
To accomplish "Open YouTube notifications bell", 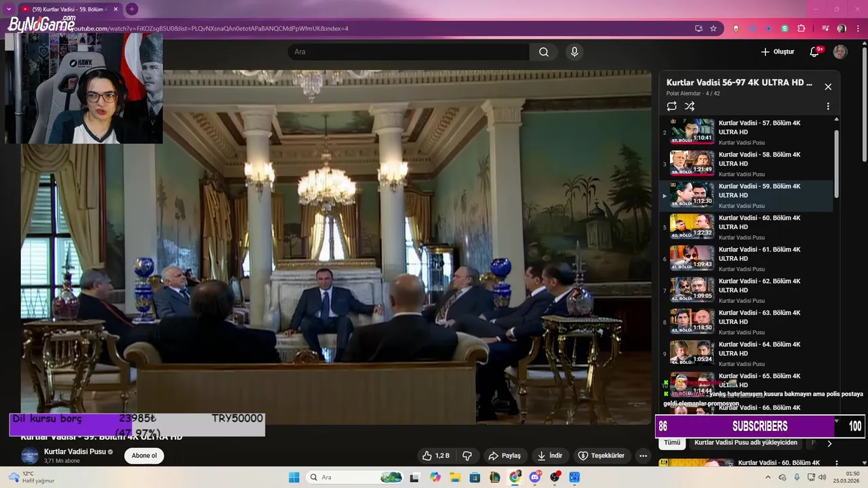I will (x=814, y=52).
